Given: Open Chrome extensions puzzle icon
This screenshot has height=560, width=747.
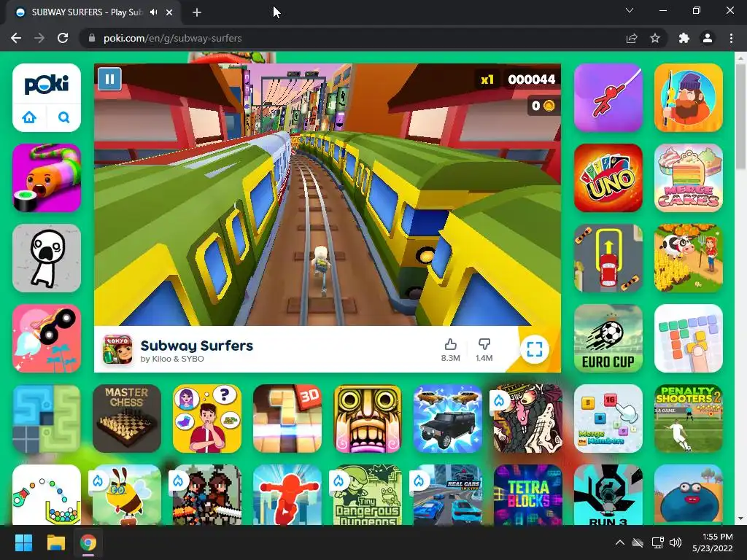Looking at the screenshot, I should [684, 38].
